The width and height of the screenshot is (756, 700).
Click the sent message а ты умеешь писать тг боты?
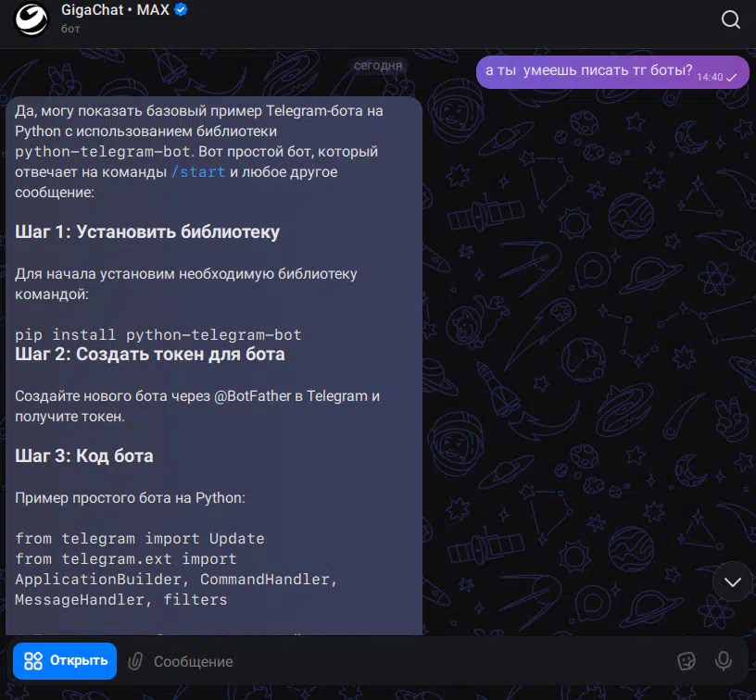pos(612,72)
